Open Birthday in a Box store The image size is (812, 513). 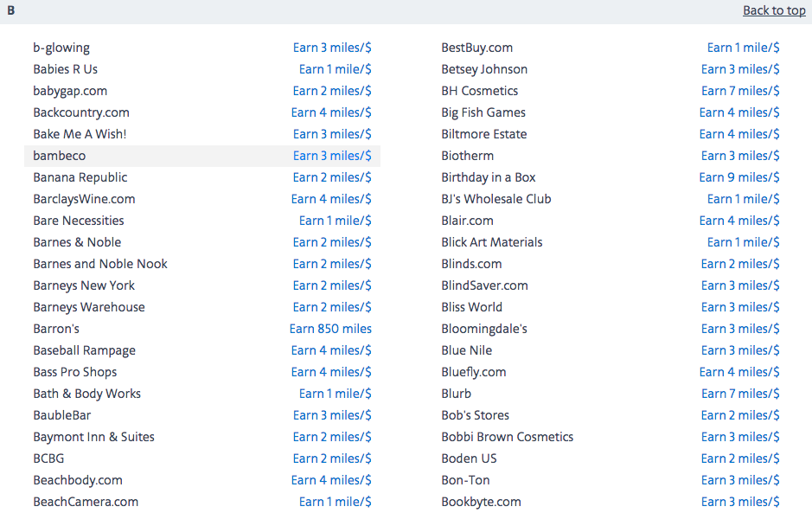coord(489,177)
